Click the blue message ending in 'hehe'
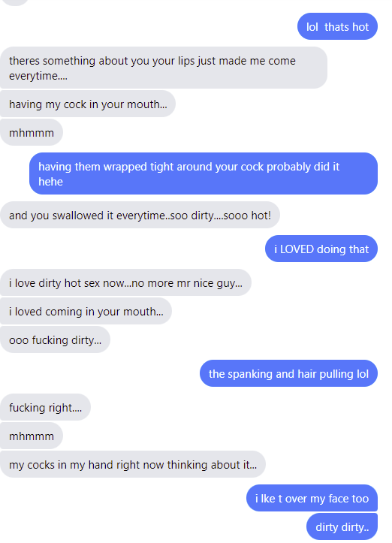392x543 pixels. pos(204,173)
